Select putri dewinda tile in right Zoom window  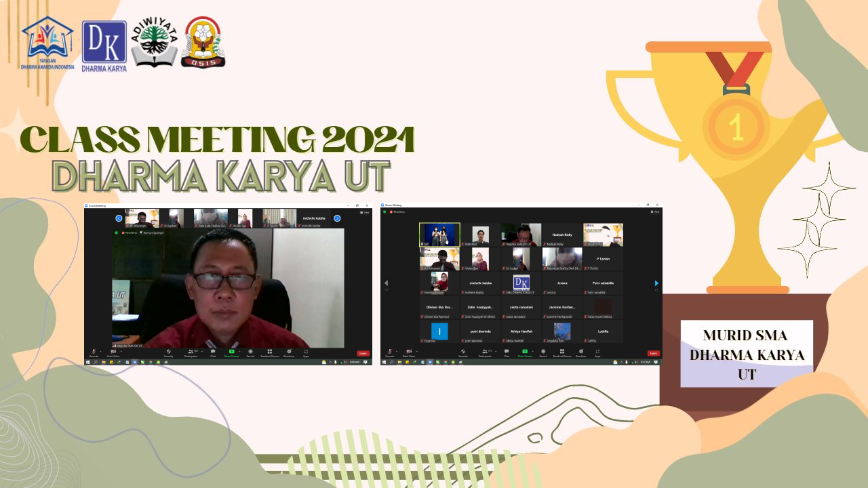tap(480, 332)
